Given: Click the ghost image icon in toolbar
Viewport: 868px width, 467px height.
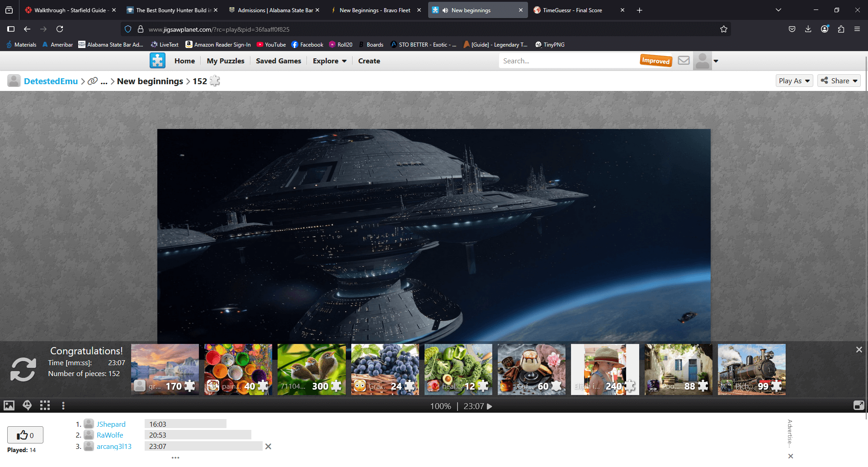Looking at the screenshot, I should coord(27,405).
